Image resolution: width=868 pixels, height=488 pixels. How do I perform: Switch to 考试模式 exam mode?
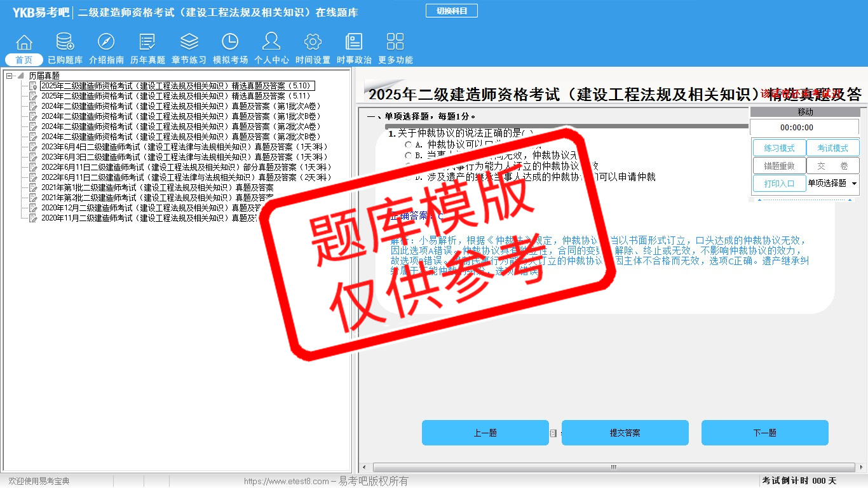tap(832, 148)
